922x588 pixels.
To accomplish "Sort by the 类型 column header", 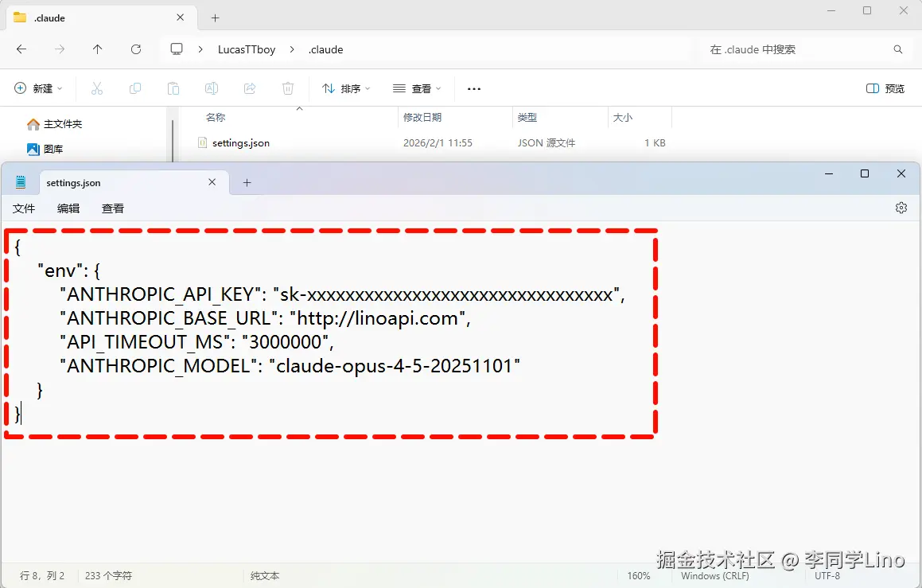I will coord(527,118).
